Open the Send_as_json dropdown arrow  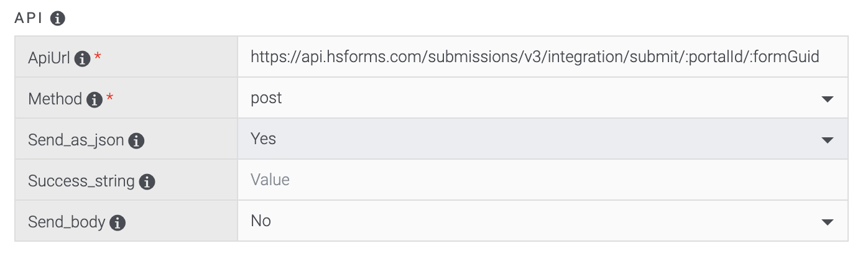click(826, 140)
